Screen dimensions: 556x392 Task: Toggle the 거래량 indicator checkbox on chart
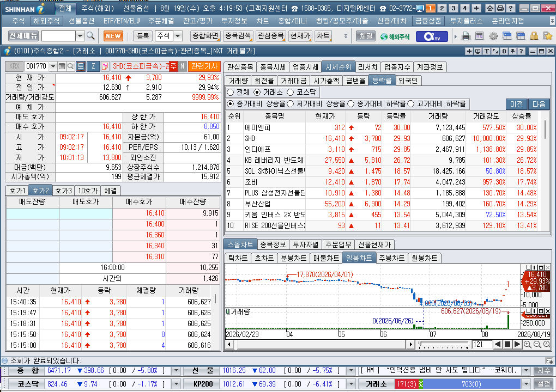(228, 311)
